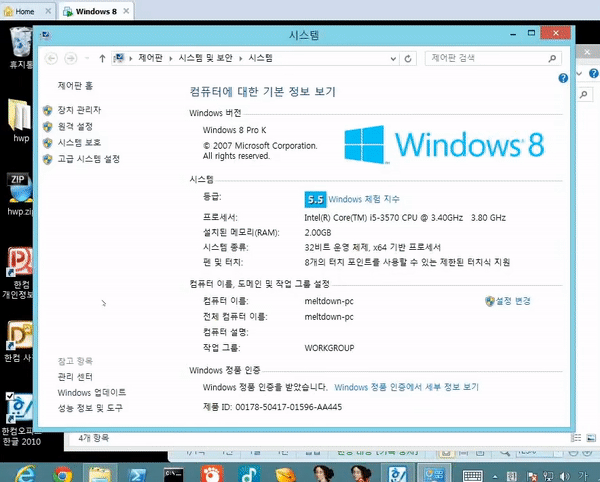
Task: Open Command Prompt from taskbar
Action: click(x=174, y=474)
